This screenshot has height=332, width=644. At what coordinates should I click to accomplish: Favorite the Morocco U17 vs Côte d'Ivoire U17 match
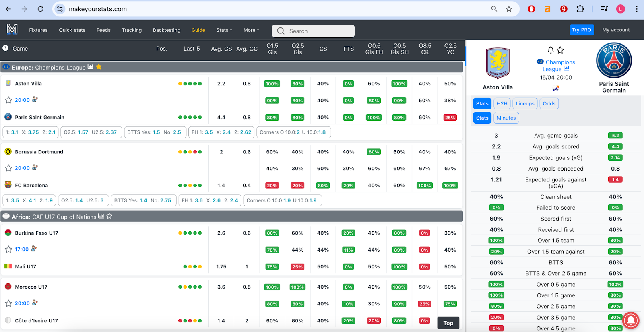coord(8,303)
